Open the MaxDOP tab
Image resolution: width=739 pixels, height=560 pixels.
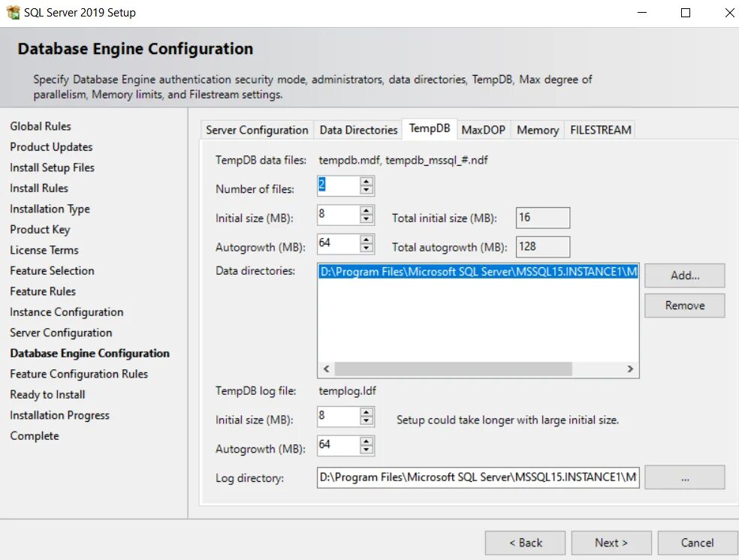[x=483, y=130]
